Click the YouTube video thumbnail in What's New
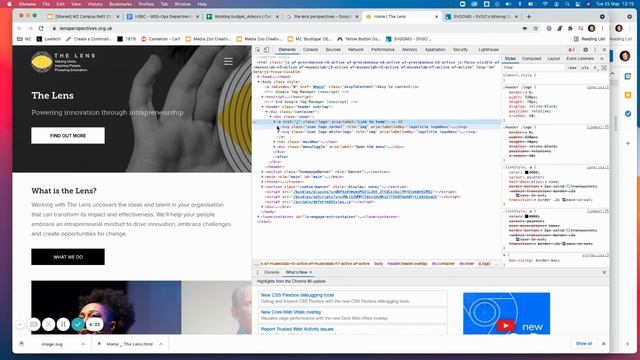This screenshot has height=360, width=640. 506,313
